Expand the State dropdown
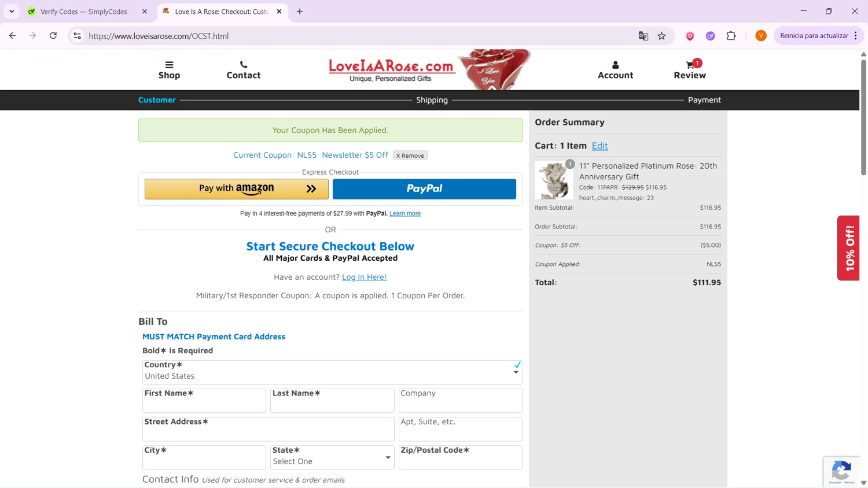Image resolution: width=868 pixels, height=488 pixels. pyautogui.click(x=332, y=457)
